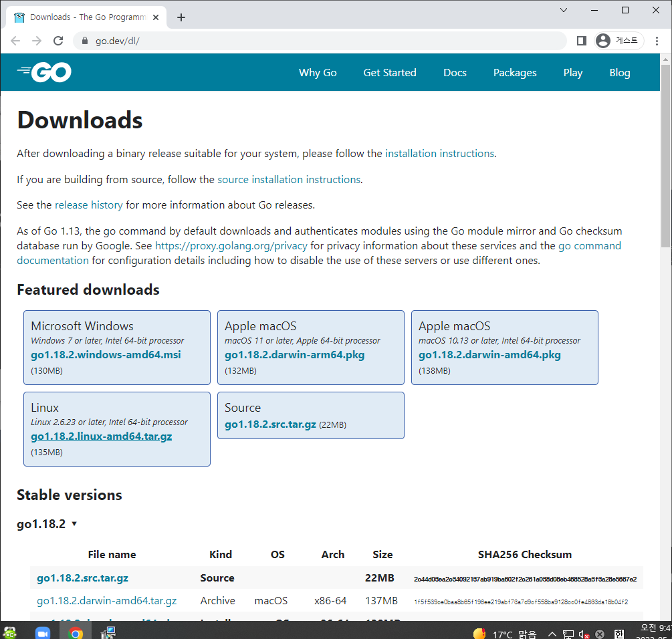Download go1.18.2.src.tar.gz in table
Viewport: 672px width, 639px height.
tap(82, 578)
